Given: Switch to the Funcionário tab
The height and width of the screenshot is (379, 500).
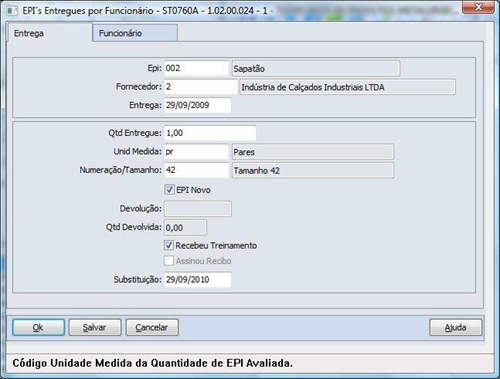Looking at the screenshot, I should coord(135,33).
